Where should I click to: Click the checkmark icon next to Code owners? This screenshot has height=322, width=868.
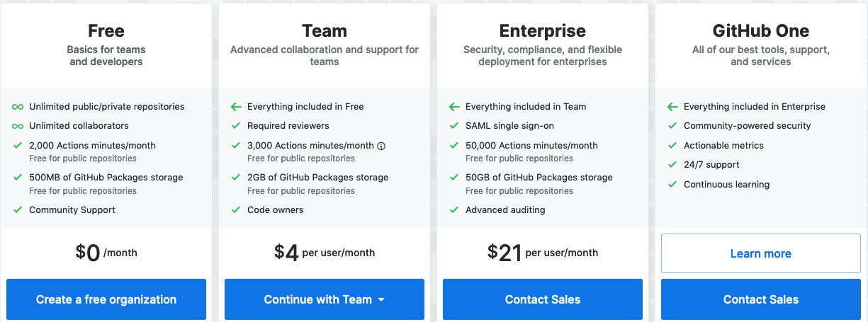[236, 210]
